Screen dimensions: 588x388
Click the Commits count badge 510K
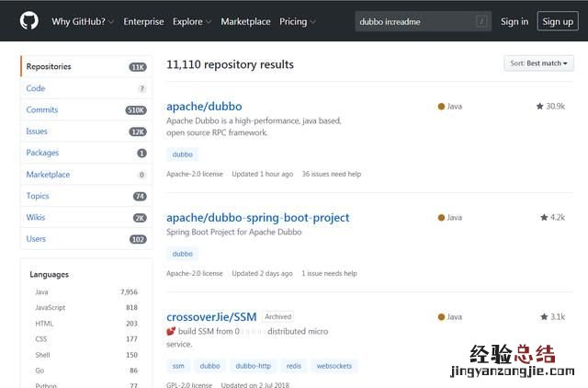[x=136, y=110]
